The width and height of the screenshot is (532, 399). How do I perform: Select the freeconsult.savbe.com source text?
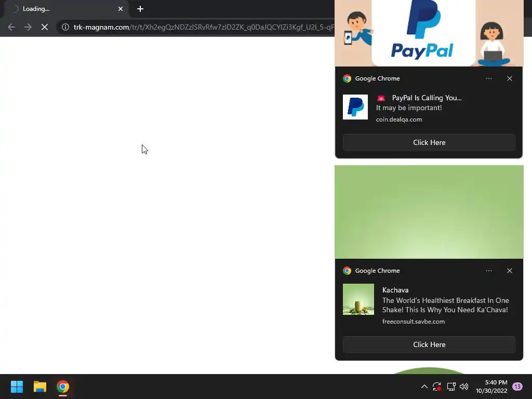(413, 322)
